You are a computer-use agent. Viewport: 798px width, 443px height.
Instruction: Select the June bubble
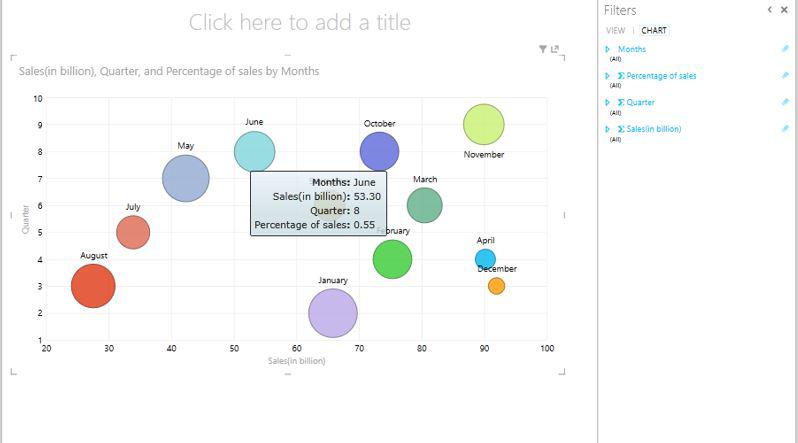point(254,152)
